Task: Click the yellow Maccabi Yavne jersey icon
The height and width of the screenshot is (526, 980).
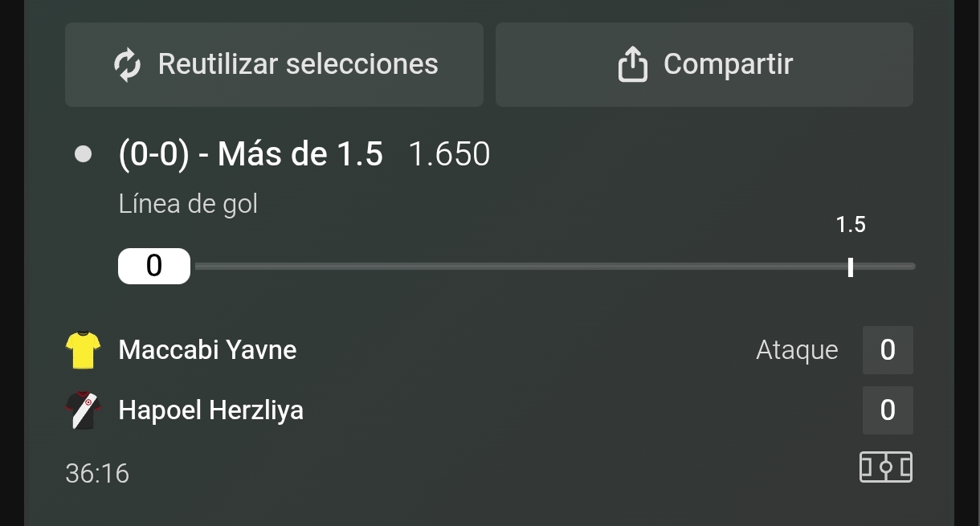Action: coord(83,350)
